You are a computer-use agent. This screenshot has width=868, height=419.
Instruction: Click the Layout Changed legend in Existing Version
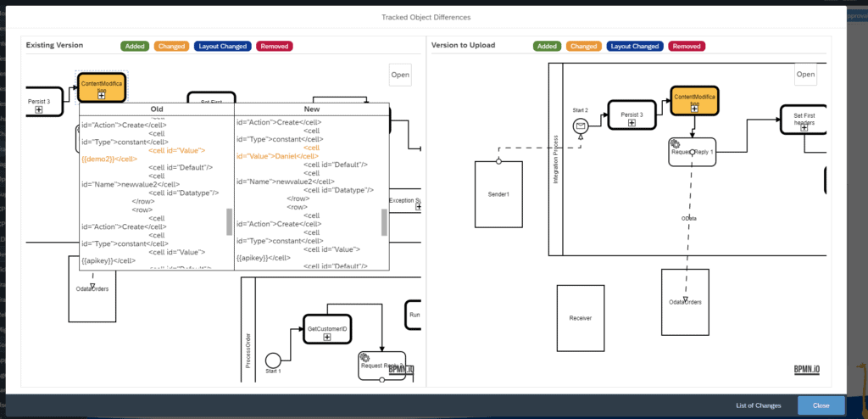[223, 46]
